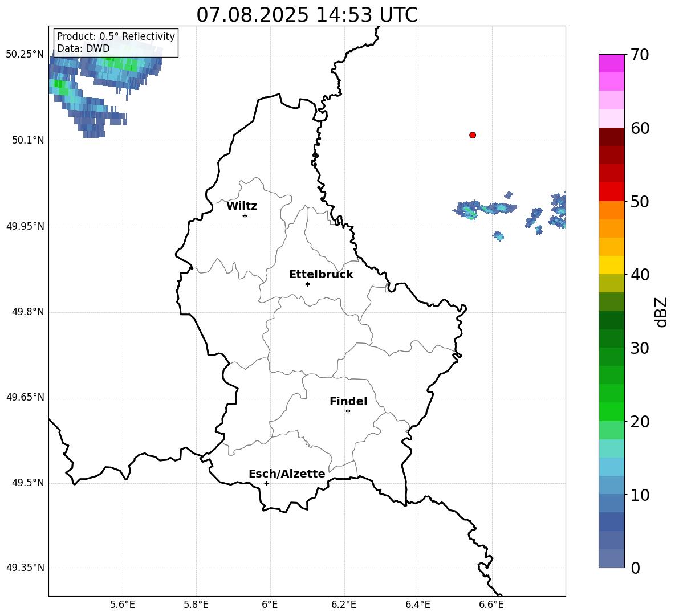Click the 50.1°N latitude label
Image resolution: width=675 pixels, height=616 pixels.
(x=28, y=141)
